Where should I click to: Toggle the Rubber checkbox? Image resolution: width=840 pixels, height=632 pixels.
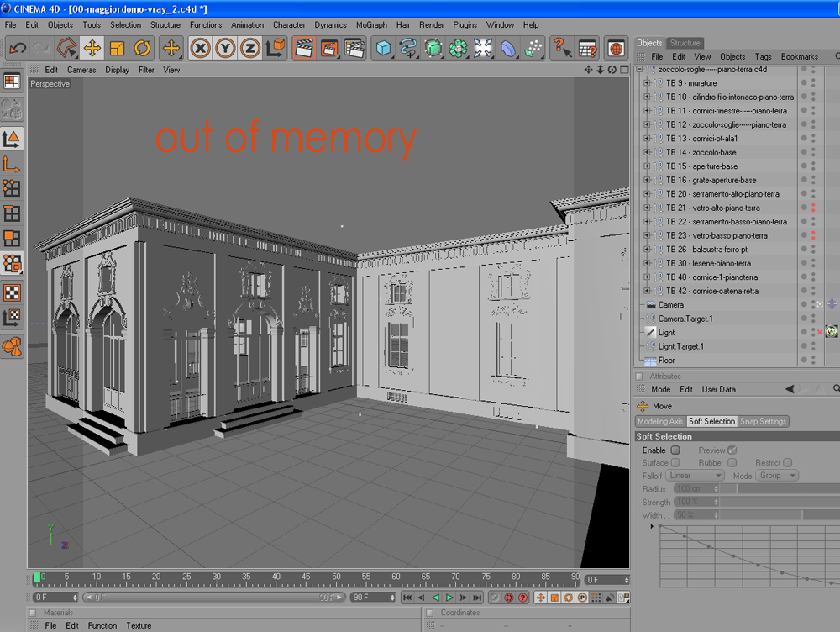pyautogui.click(x=732, y=462)
